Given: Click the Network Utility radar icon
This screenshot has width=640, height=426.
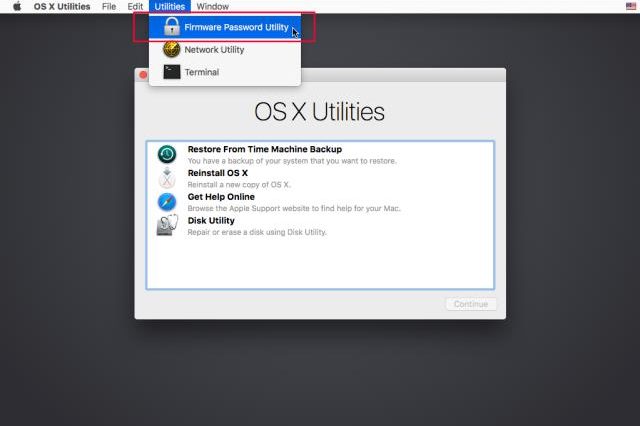Looking at the screenshot, I should tap(172, 49).
